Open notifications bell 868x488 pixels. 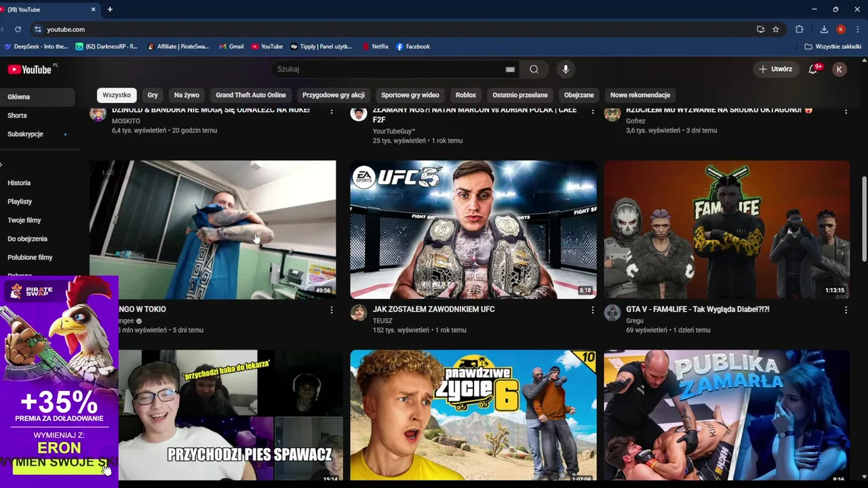click(x=813, y=69)
